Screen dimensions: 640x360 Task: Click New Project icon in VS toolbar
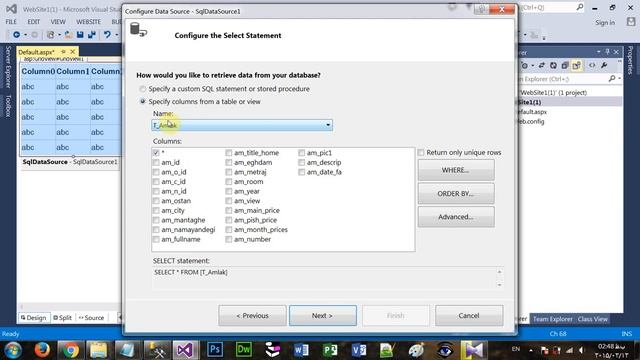[x=50, y=35]
